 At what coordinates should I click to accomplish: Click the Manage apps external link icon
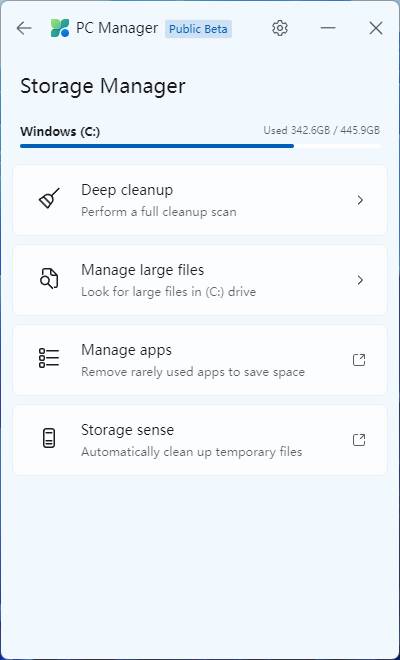pos(359,360)
